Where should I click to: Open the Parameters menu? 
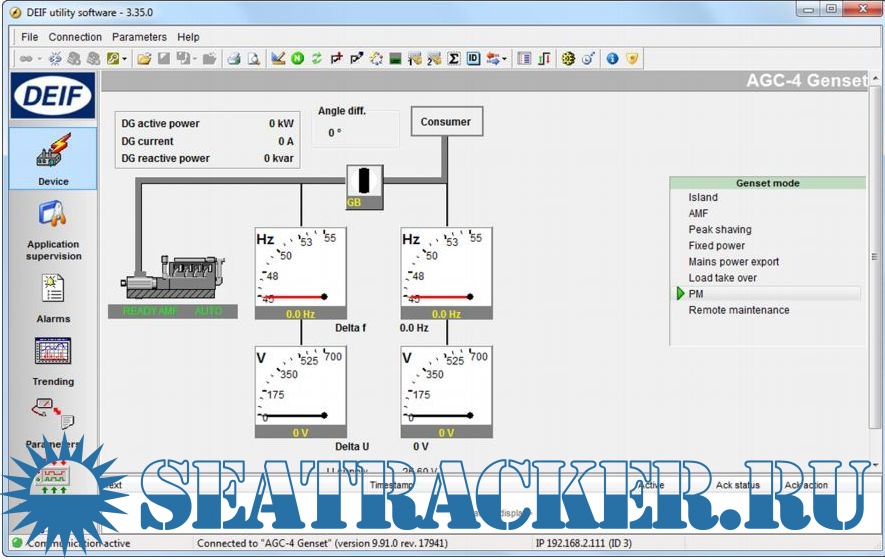[x=139, y=37]
